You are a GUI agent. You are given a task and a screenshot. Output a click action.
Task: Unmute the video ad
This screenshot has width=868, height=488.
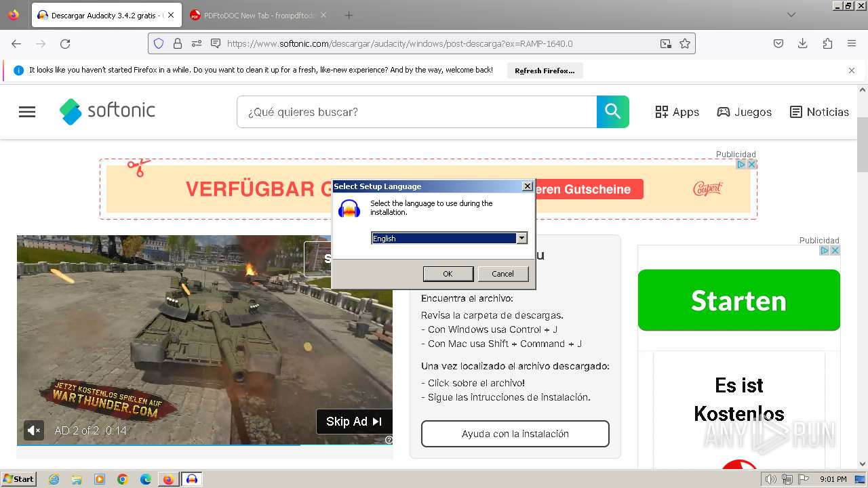point(34,430)
